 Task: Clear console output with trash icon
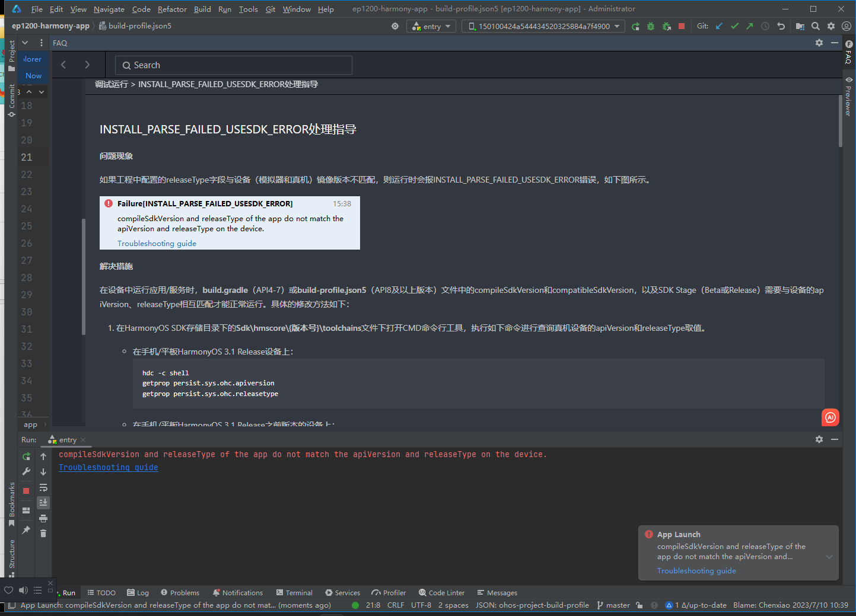click(x=43, y=534)
